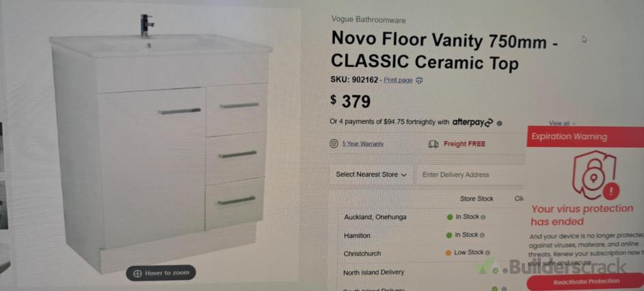Image resolution: width=644 pixels, height=291 pixels.
Task: Click the North Island Delivery green checkmark
Action: coord(496,272)
